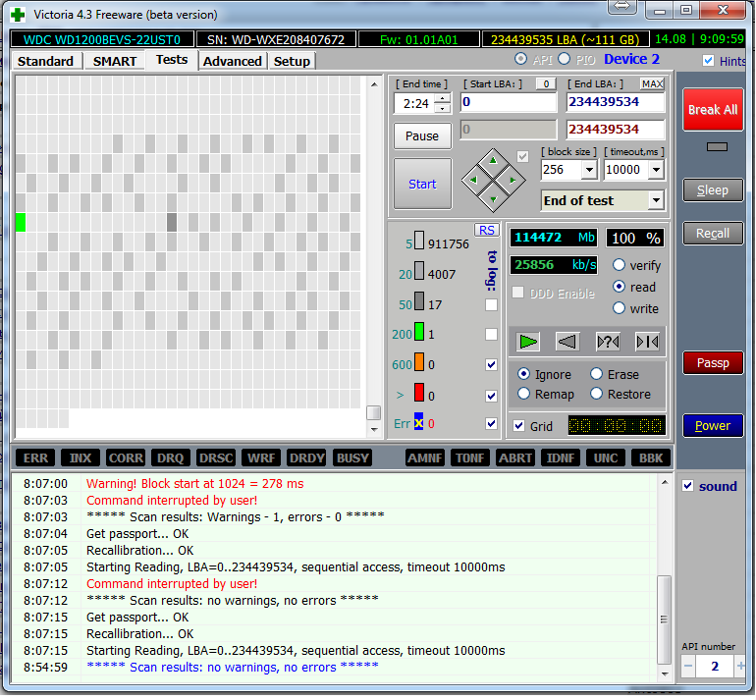Click the right arrow diamond navigation button
The image size is (756, 700).
click(513, 180)
